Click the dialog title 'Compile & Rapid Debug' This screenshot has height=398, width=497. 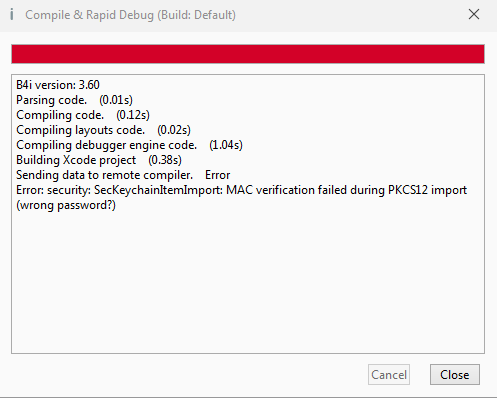pos(89,15)
